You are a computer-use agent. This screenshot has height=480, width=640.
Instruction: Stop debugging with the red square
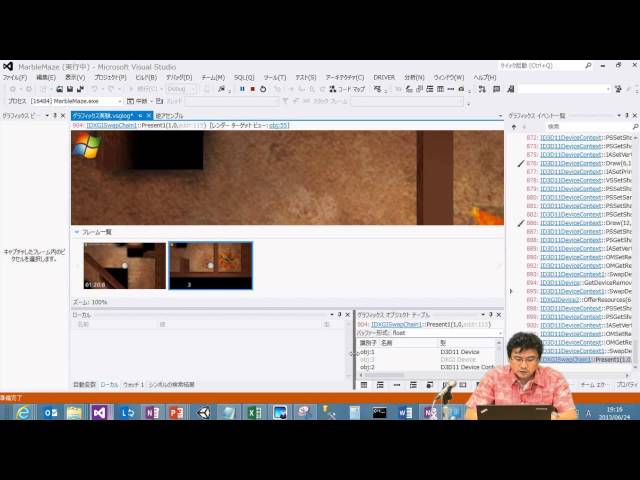pos(252,89)
